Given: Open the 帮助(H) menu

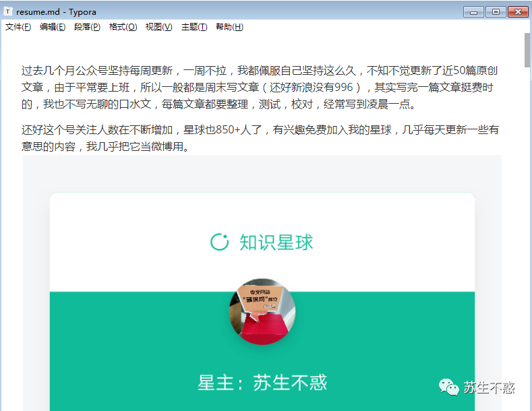Looking at the screenshot, I should pyautogui.click(x=229, y=27).
